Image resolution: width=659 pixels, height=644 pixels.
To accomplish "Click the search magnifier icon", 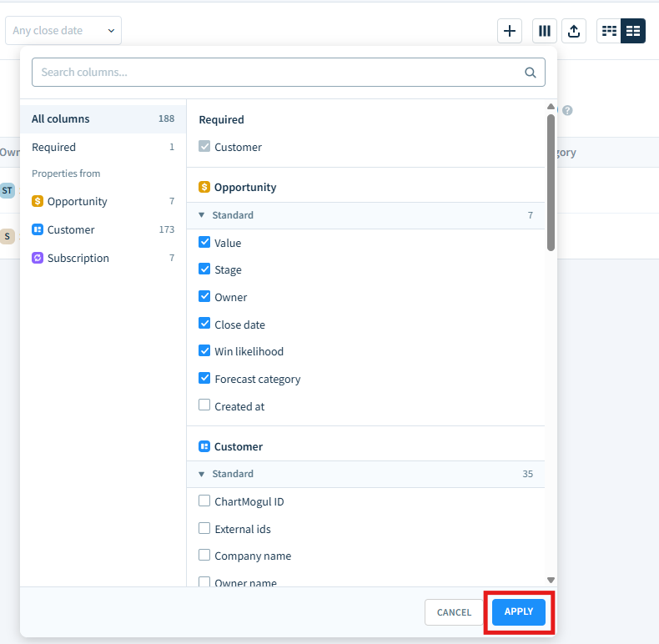I will 531,73.
